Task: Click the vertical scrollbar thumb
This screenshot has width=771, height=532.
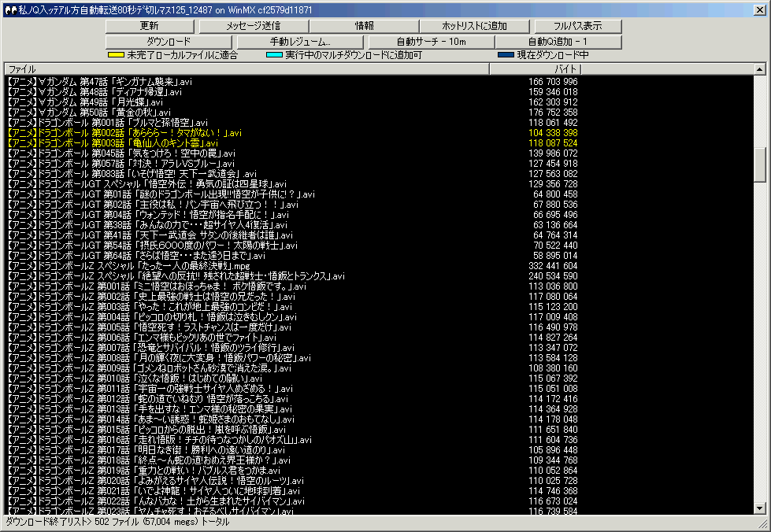Action: pyautogui.click(x=760, y=164)
